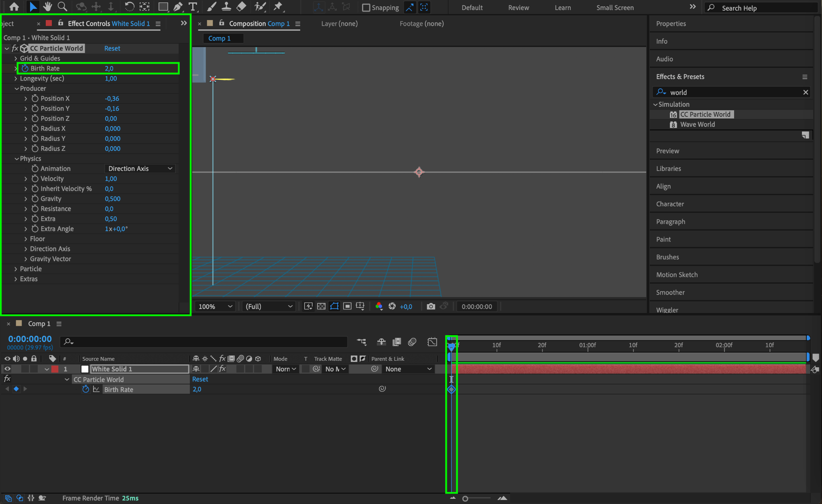Hide White Solid 1 layer visibility
Image resolution: width=822 pixels, height=504 pixels.
coord(7,369)
